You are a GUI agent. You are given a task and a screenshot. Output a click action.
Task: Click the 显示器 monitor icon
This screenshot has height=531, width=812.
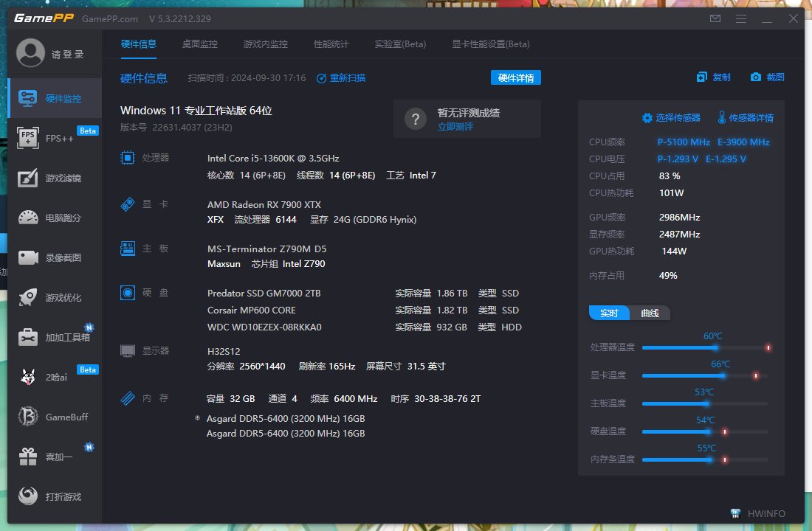(x=128, y=351)
